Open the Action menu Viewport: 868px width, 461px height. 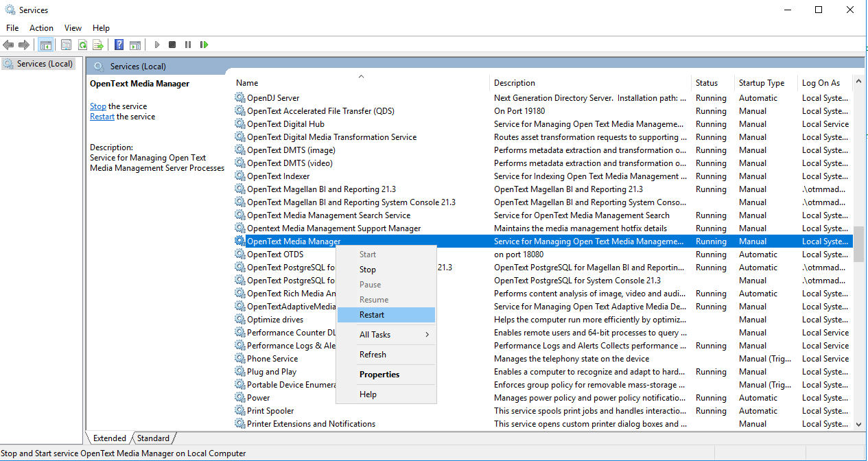tap(41, 28)
